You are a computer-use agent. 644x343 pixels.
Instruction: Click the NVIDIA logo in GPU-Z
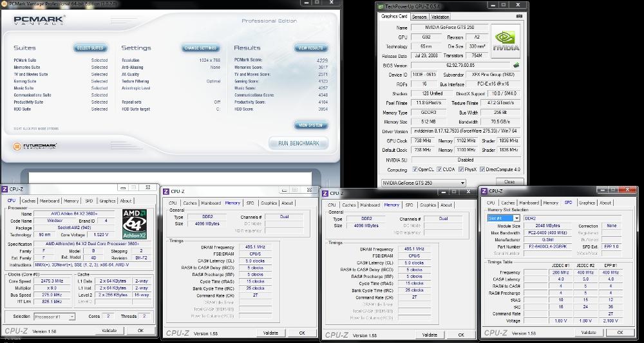(x=506, y=41)
